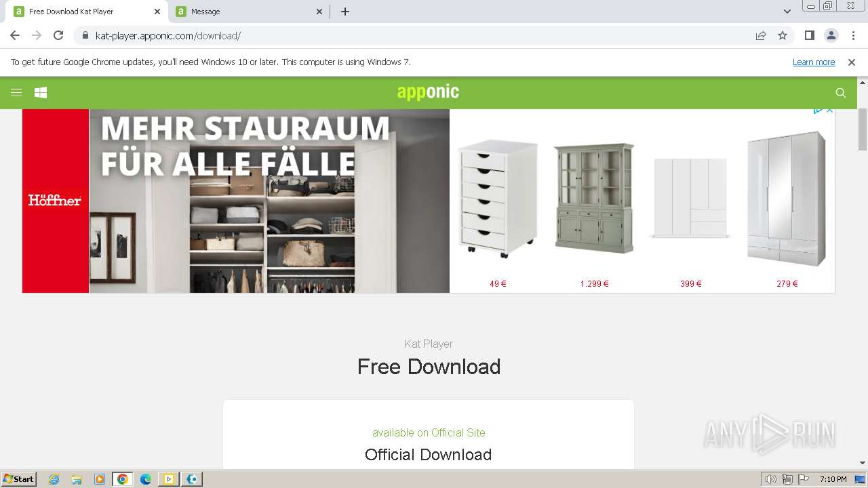
Task: Open File Explorer from taskbar
Action: [77, 479]
